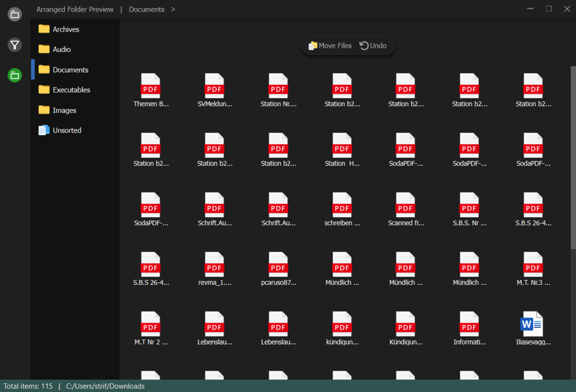Select the Iliasevagg... Word document icon
576x392 pixels.
click(x=532, y=324)
